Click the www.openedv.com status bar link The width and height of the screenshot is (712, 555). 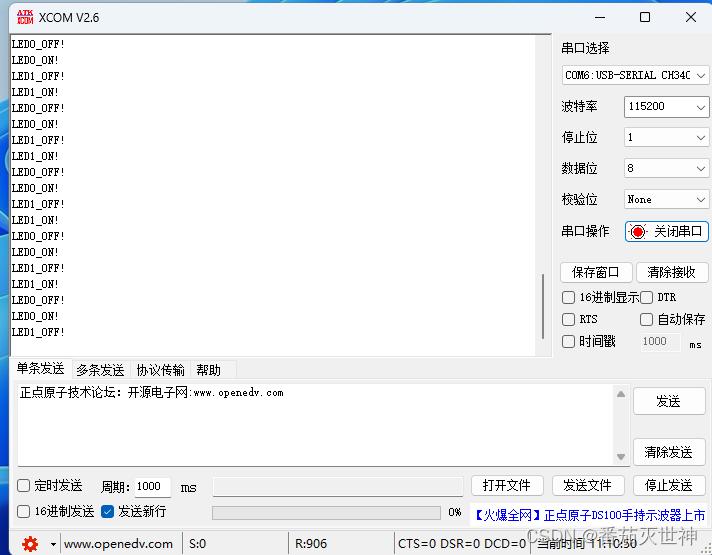119,544
